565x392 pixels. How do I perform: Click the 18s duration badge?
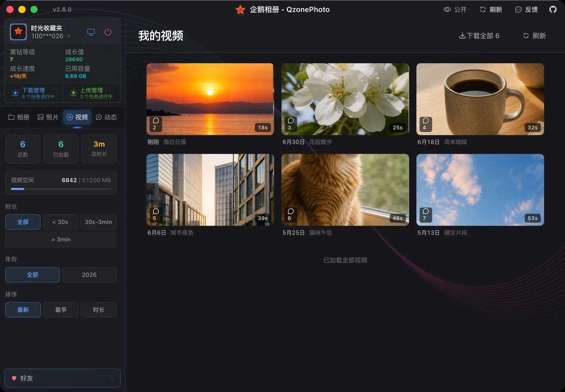point(263,127)
